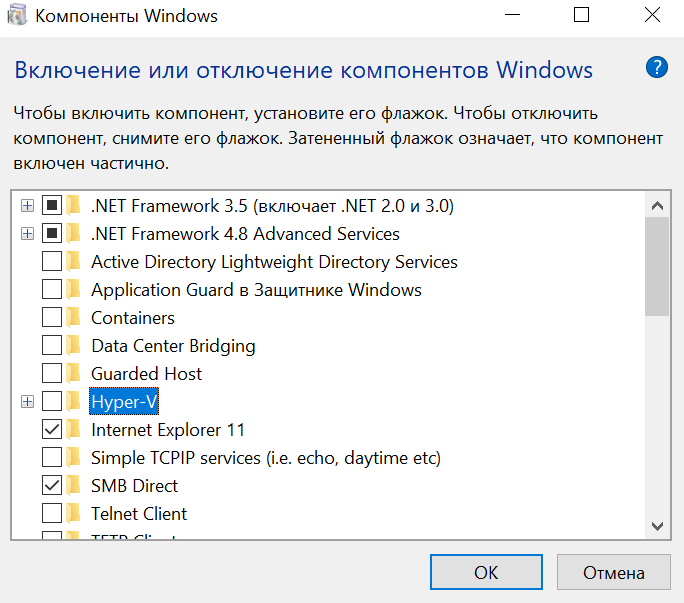Tick the Simple TCPIP services checkbox

point(51,458)
